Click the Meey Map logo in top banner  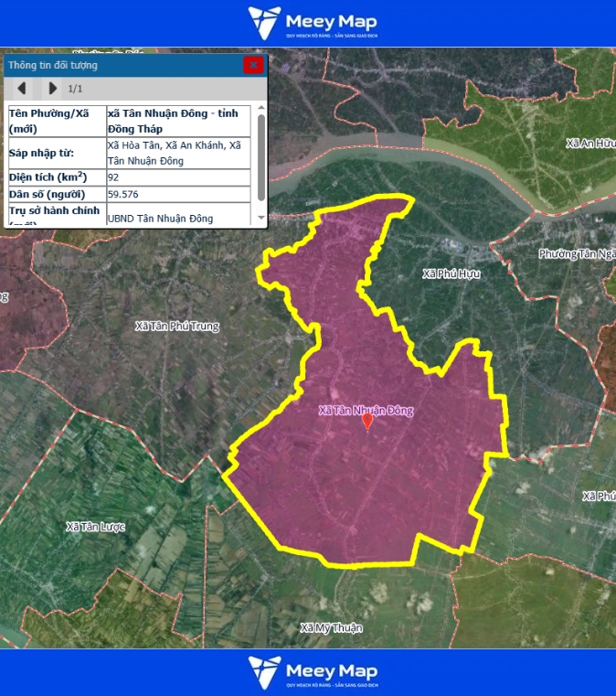tap(313, 24)
